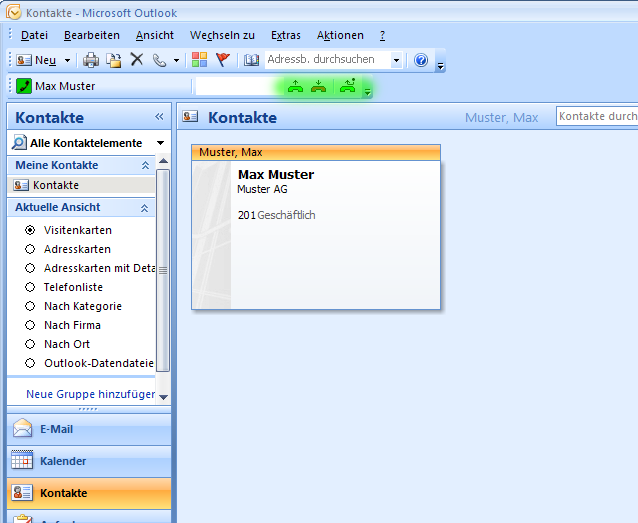The image size is (638, 523).
Task: Click the Kontakte durchsuchen search box
Action: 597,116
